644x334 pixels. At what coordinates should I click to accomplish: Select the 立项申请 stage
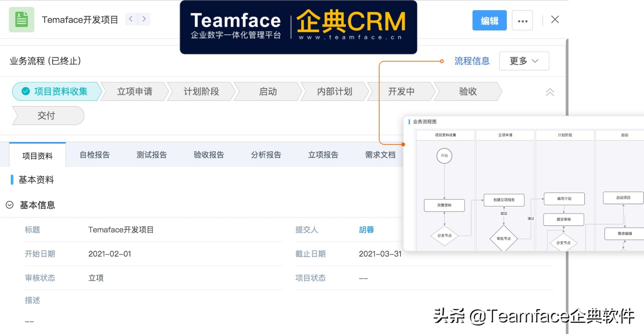tap(135, 91)
